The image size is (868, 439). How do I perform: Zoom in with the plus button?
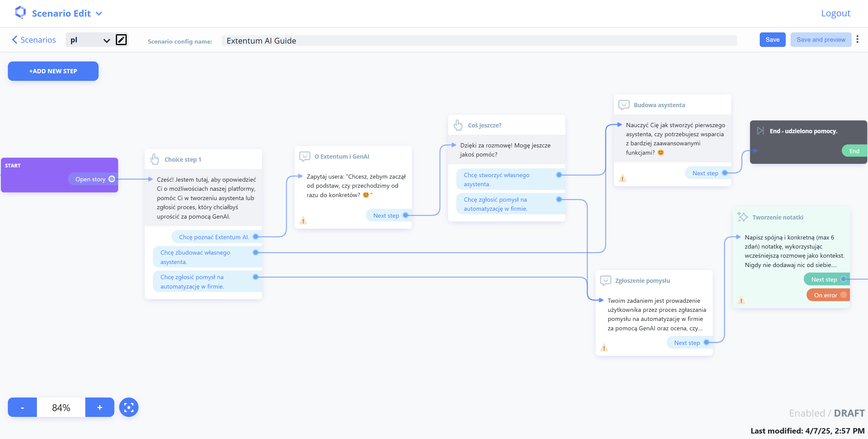click(x=100, y=407)
